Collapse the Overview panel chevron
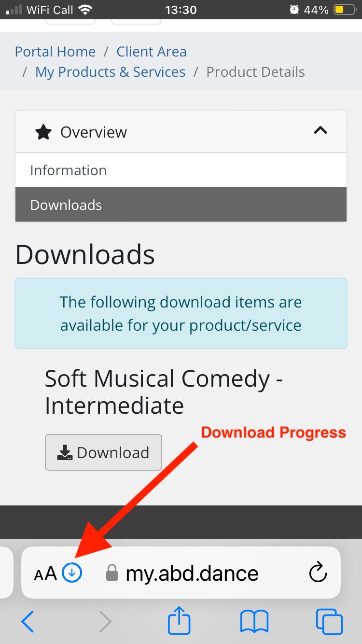This screenshot has width=362, height=644. (x=320, y=131)
